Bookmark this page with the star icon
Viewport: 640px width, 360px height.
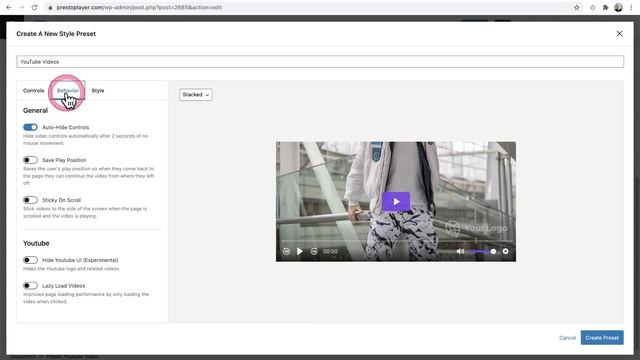coord(576,7)
